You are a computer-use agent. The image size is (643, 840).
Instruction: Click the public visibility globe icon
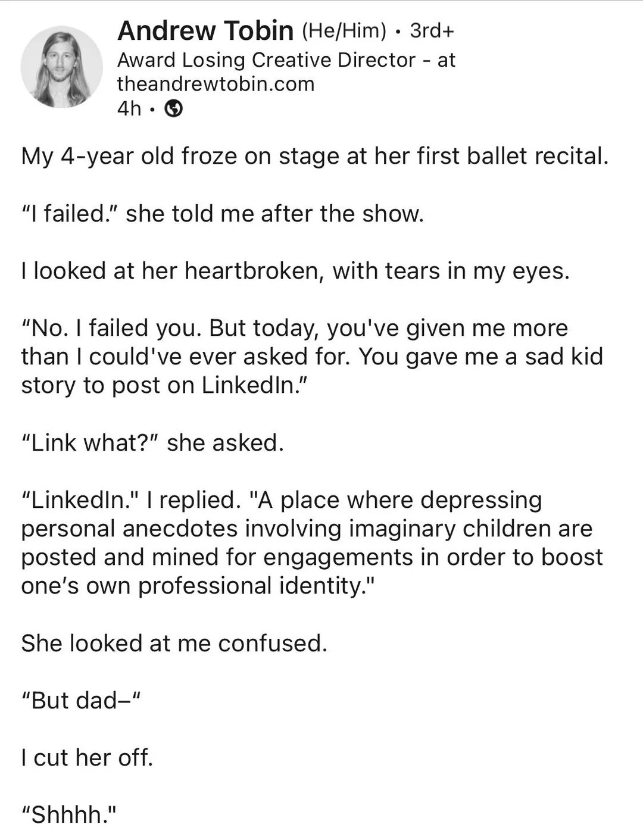173,109
